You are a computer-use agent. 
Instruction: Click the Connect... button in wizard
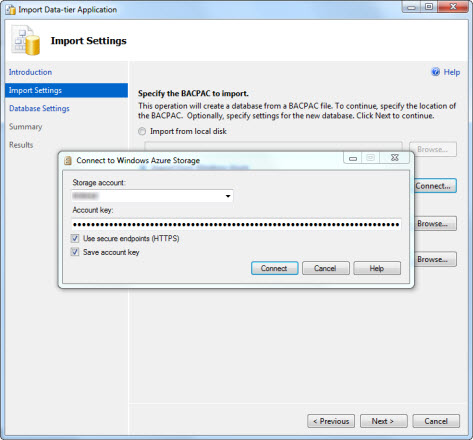[435, 186]
